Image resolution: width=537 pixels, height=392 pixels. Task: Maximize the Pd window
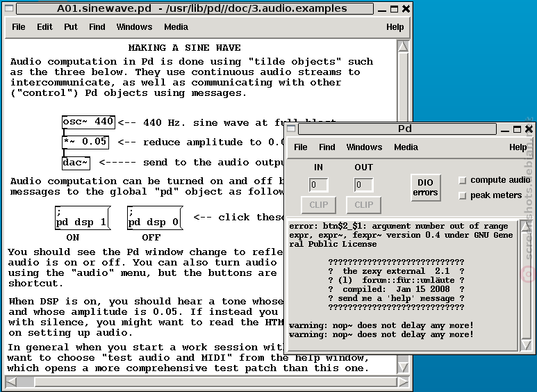pos(517,129)
